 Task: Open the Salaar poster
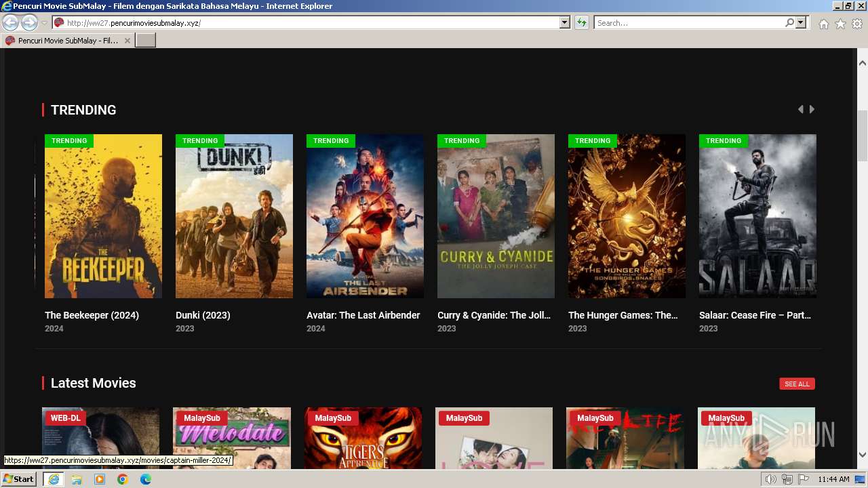point(757,216)
